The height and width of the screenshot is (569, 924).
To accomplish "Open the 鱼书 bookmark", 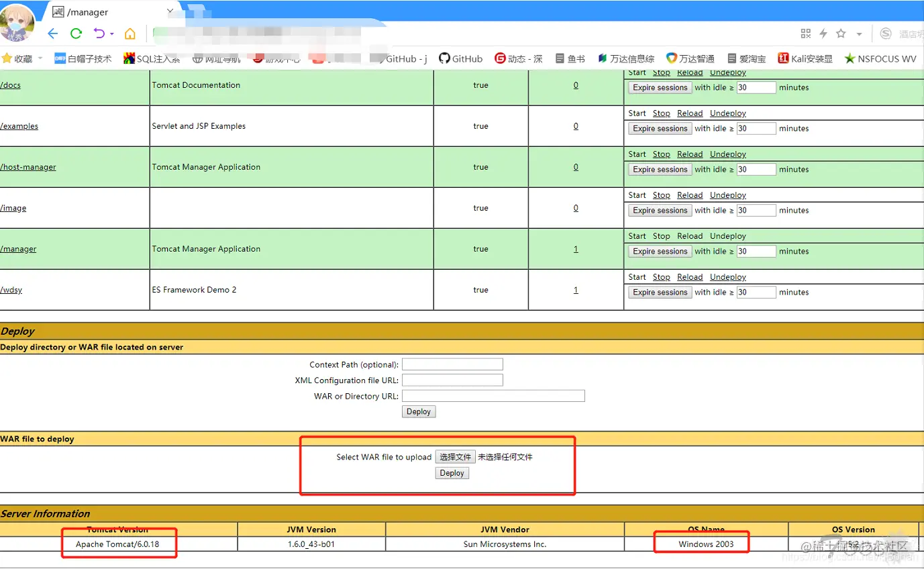I will tap(570, 58).
